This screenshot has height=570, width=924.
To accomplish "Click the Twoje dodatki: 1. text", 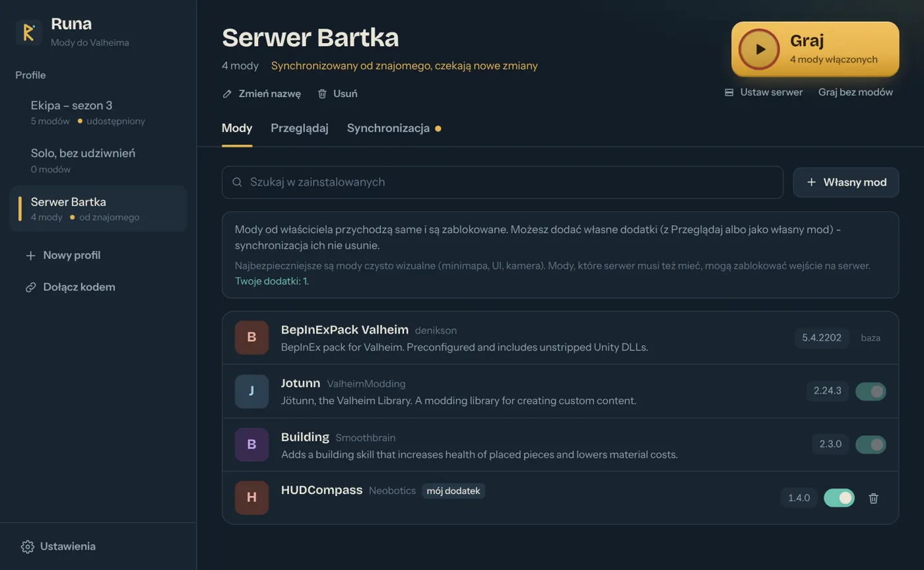I will tap(272, 281).
